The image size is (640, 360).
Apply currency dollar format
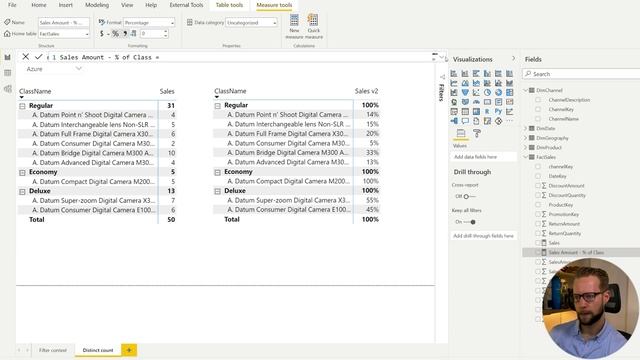pos(102,34)
